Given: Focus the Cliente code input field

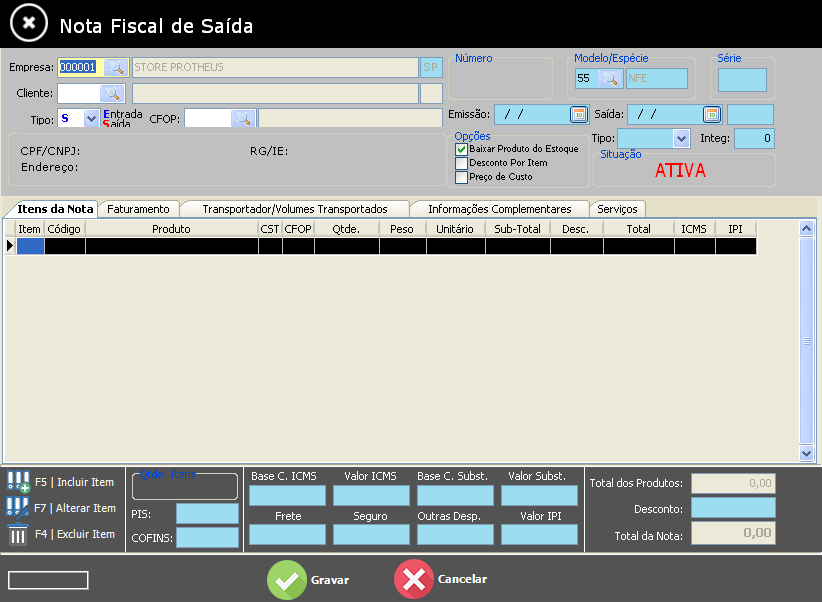Looking at the screenshot, I should 79,93.
